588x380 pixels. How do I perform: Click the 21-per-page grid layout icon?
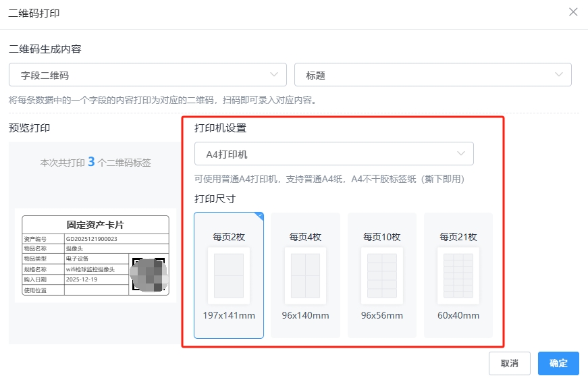458,275
